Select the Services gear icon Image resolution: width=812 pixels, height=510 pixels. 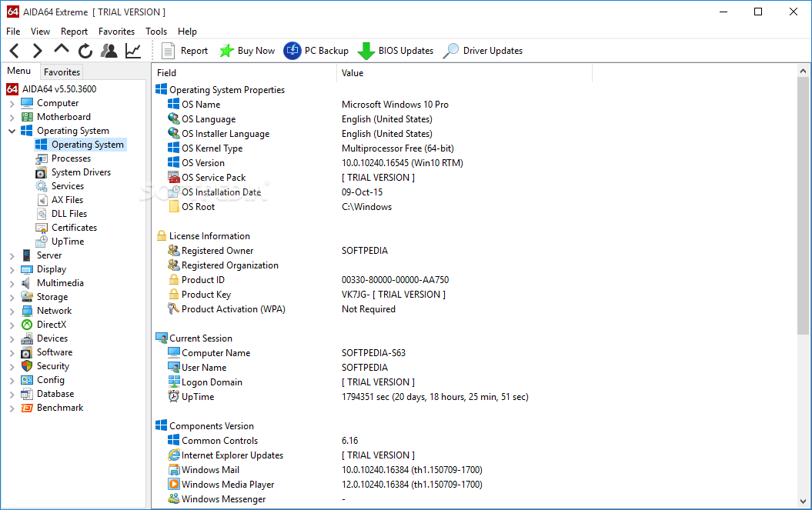tap(42, 186)
